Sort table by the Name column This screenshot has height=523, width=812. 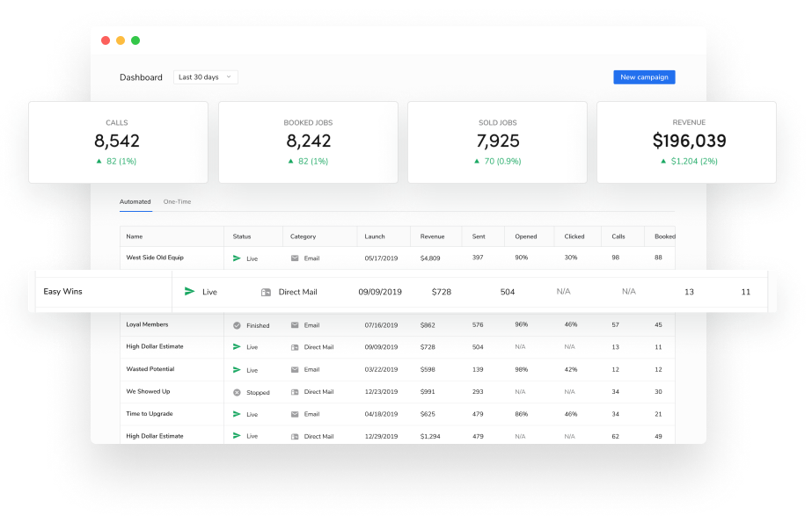[132, 236]
